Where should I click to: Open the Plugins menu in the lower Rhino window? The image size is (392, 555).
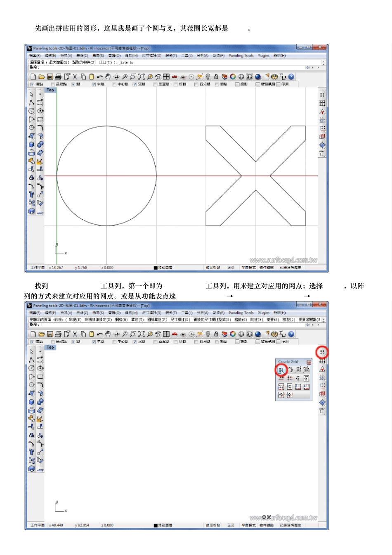point(264,313)
